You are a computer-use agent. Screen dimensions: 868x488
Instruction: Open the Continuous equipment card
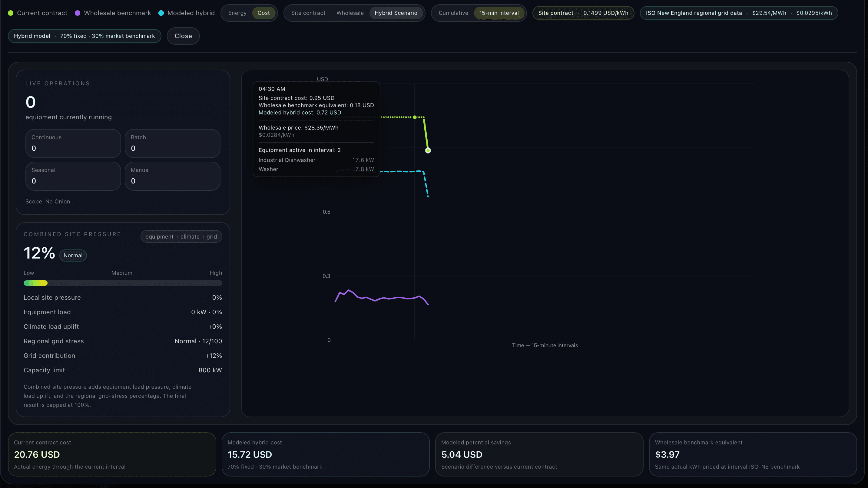pos(73,143)
